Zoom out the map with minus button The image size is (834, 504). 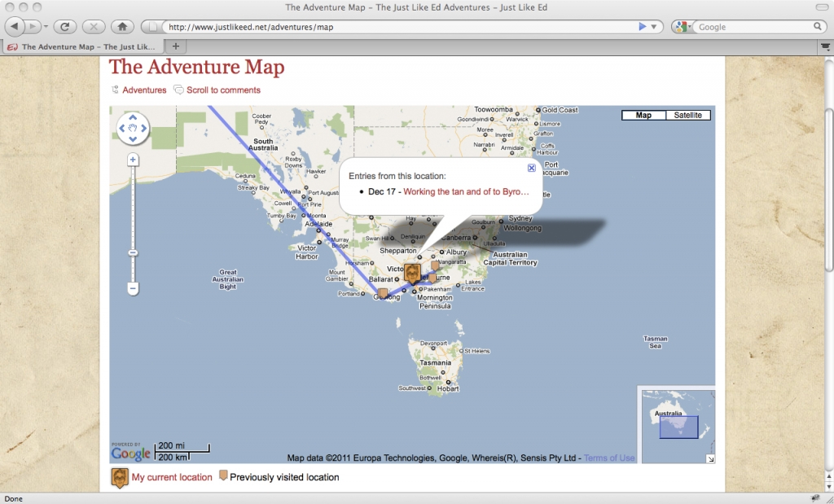[133, 289]
